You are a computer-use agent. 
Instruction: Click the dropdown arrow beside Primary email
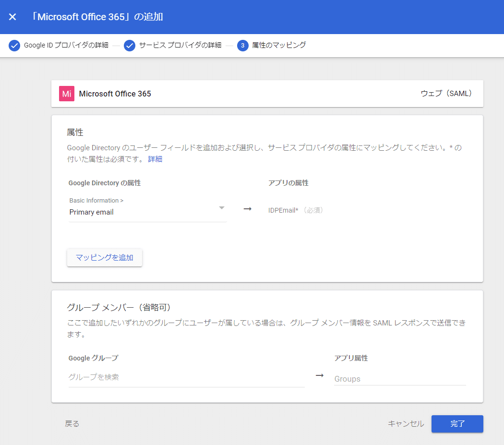[221, 208]
